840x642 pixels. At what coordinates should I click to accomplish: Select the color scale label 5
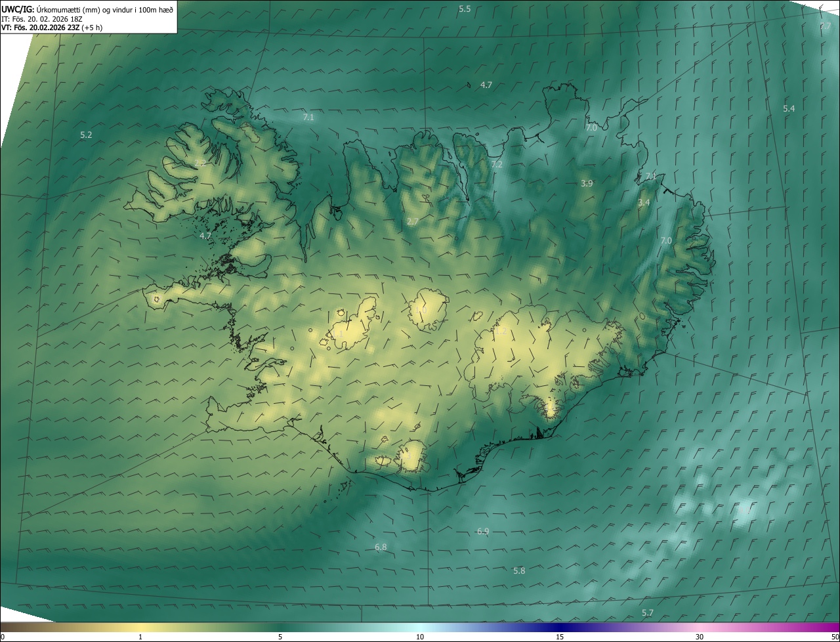pyautogui.click(x=280, y=637)
